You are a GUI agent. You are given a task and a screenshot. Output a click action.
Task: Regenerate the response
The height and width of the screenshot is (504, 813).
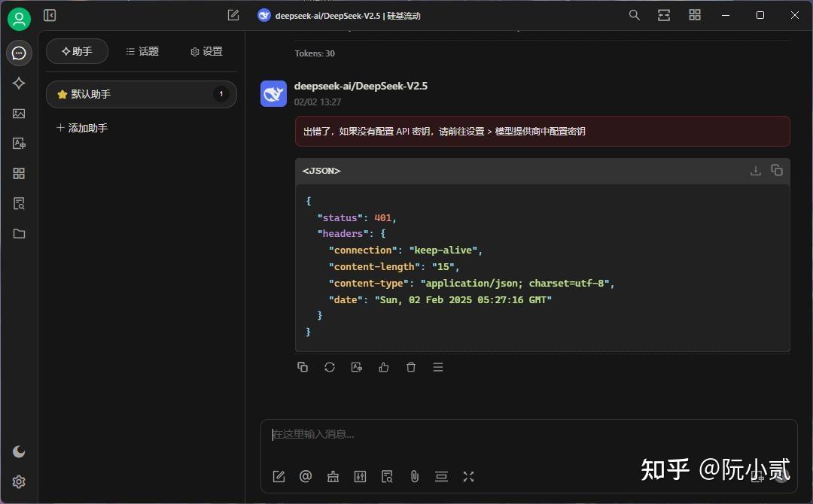click(x=330, y=367)
